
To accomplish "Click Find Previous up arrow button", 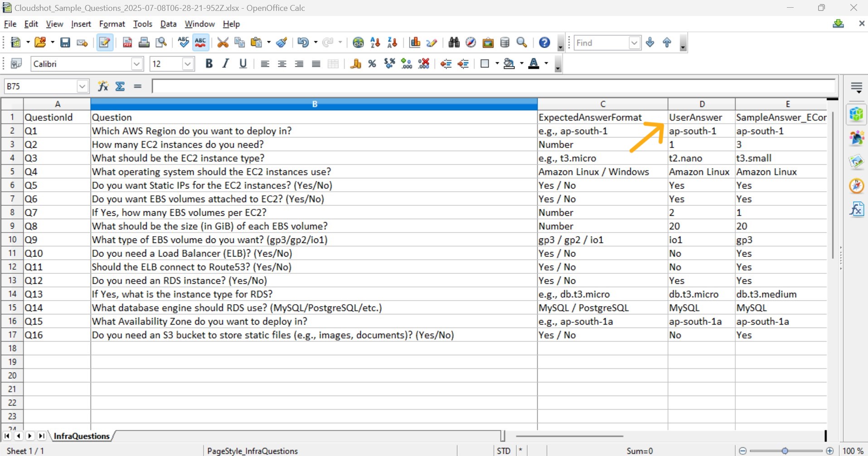I will pyautogui.click(x=667, y=43).
